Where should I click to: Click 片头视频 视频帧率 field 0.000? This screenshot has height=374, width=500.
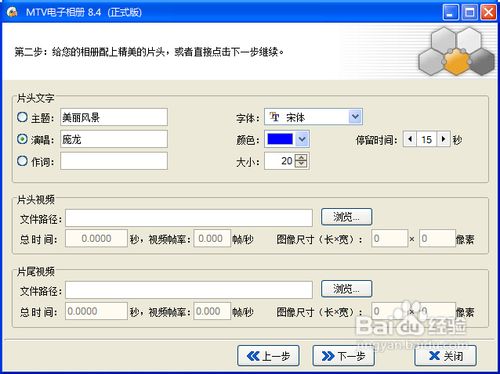click(212, 238)
